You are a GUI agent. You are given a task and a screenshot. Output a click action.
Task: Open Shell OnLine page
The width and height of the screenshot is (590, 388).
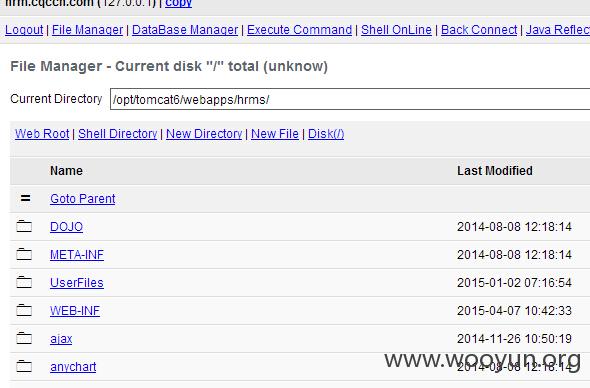point(396,30)
